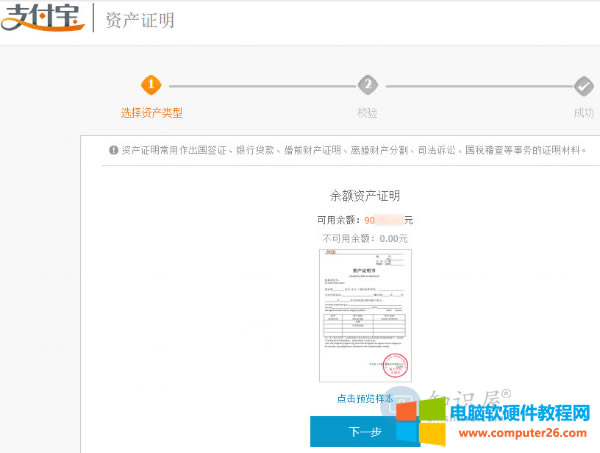The height and width of the screenshot is (453, 600).
Task: Select step 2 diamond icon
Action: (x=368, y=85)
